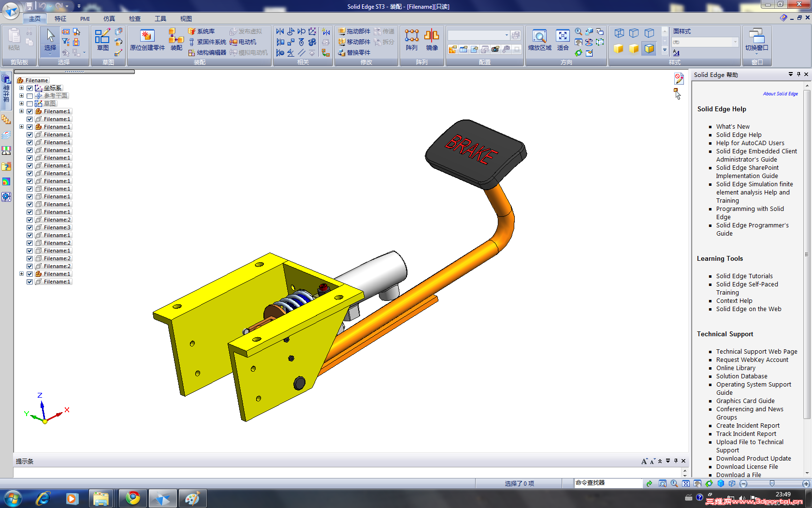Open Technical Support Web Page link
The height and width of the screenshot is (508, 812).
pyautogui.click(x=757, y=352)
